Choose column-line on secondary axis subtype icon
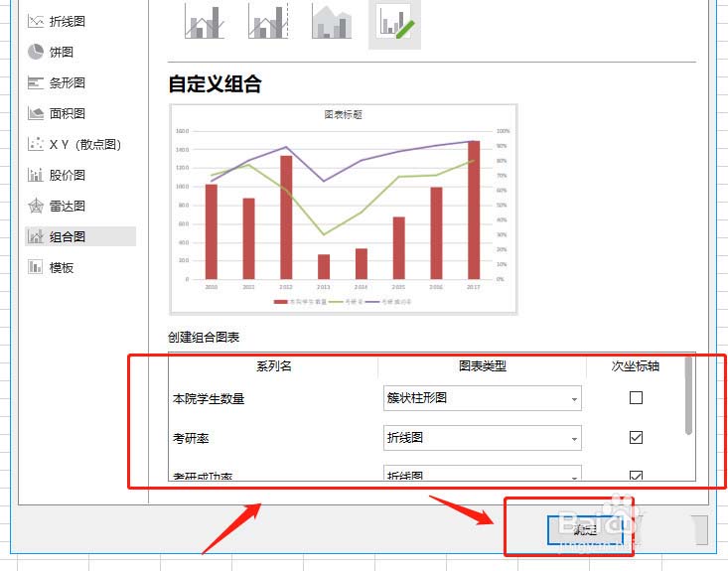Screen dimensions: 728x571 click(268, 22)
